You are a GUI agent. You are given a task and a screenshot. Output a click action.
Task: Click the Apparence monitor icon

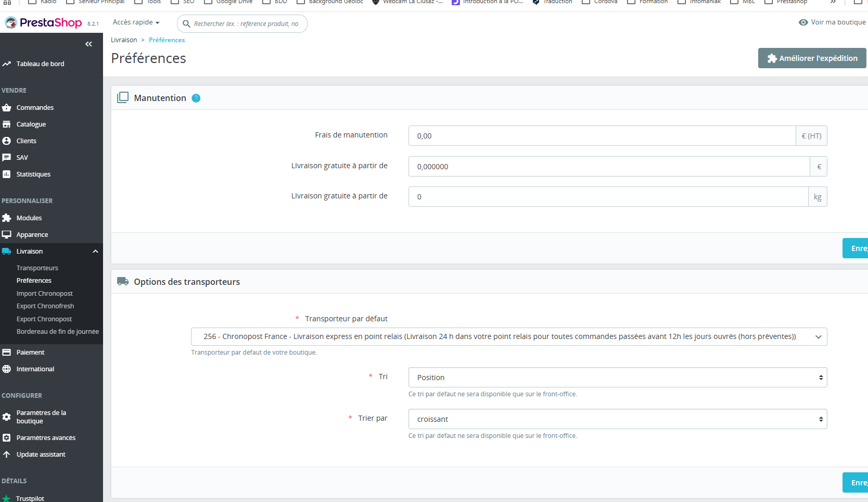pos(6,235)
